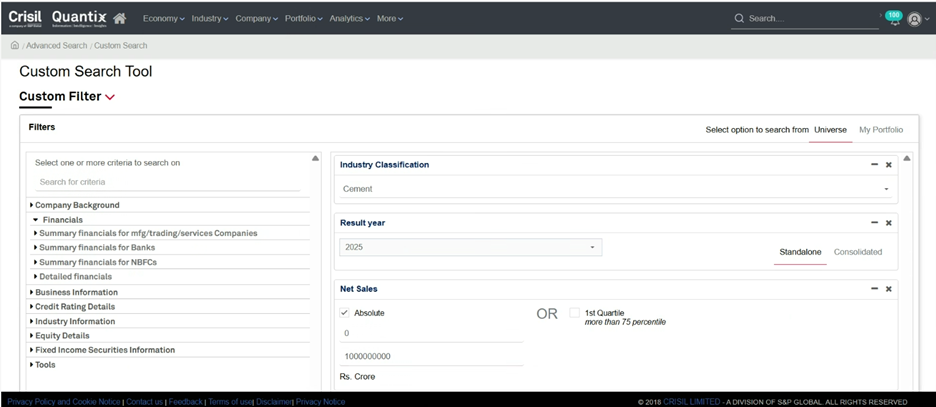Open the Economy menu
Image resolution: width=936 pixels, height=407 pixels.
coord(163,19)
